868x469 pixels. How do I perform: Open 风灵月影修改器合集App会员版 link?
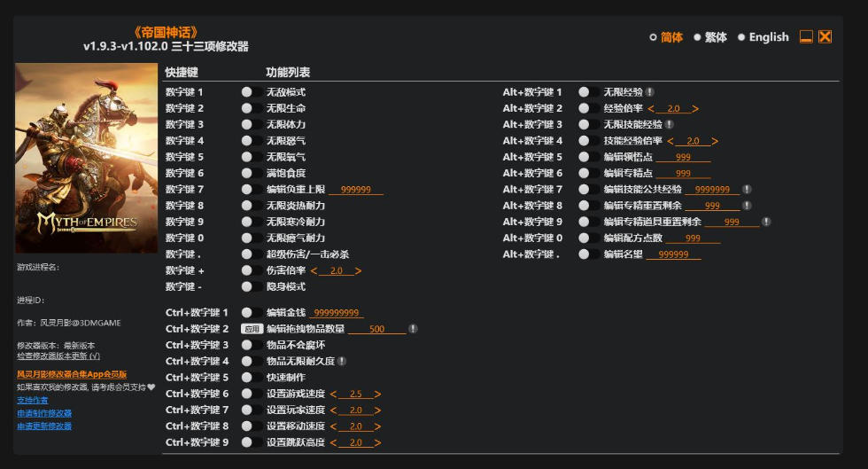72,374
